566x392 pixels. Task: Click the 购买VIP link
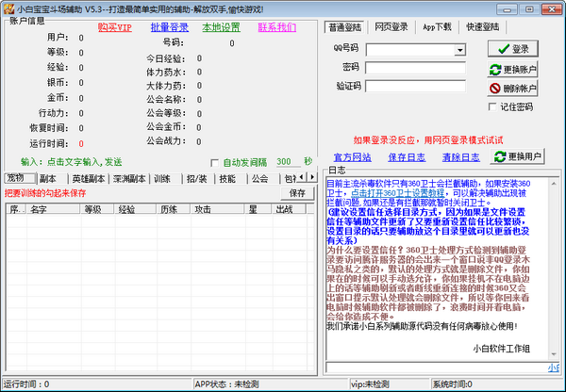(x=114, y=27)
